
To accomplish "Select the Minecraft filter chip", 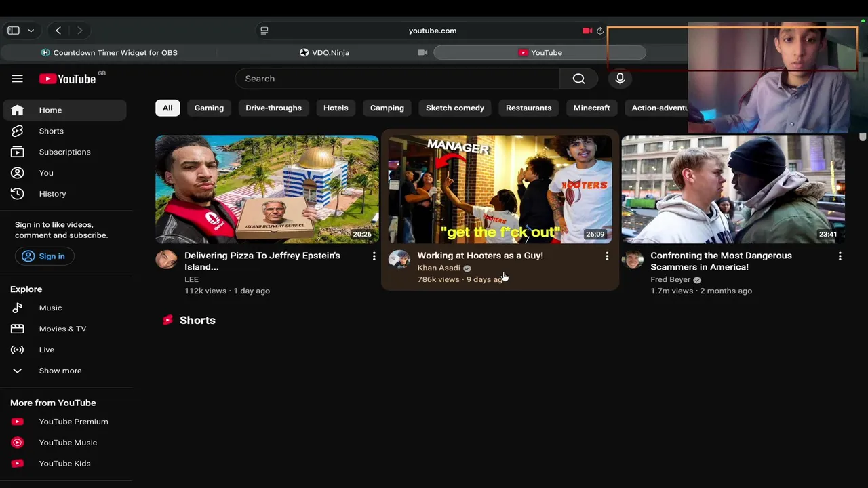I will [x=591, y=108].
